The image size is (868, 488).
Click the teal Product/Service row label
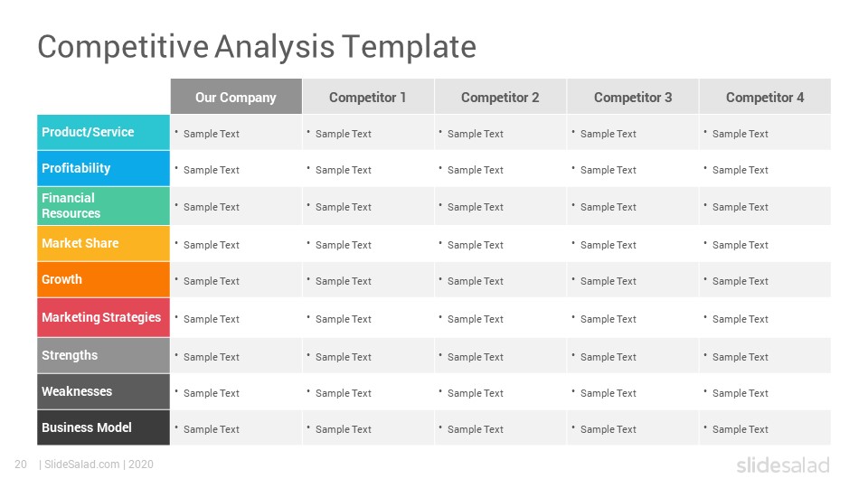[103, 132]
